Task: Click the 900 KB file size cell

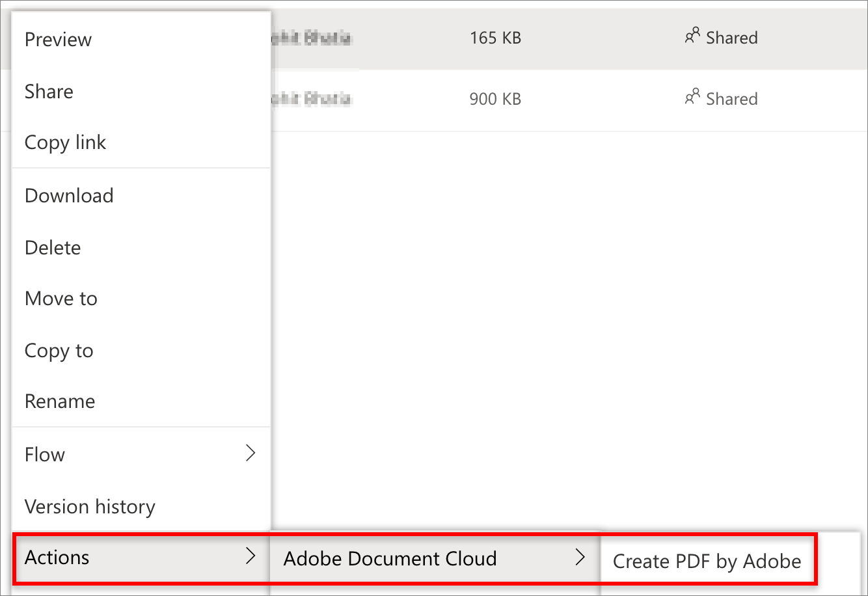Action: pos(495,99)
